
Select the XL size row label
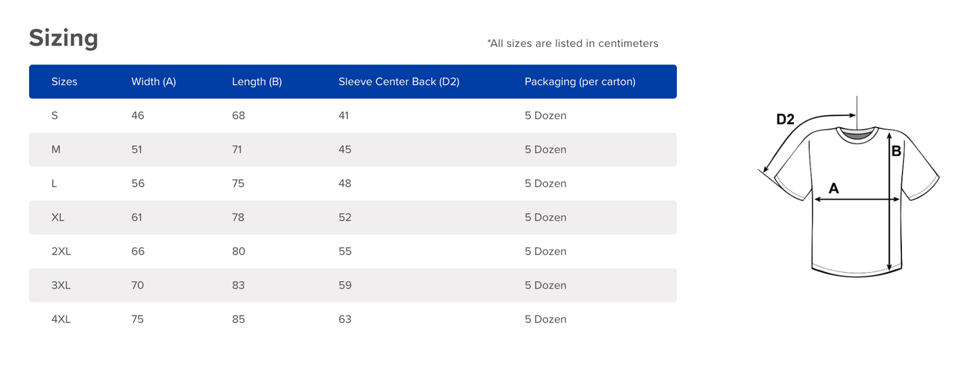[x=58, y=217]
